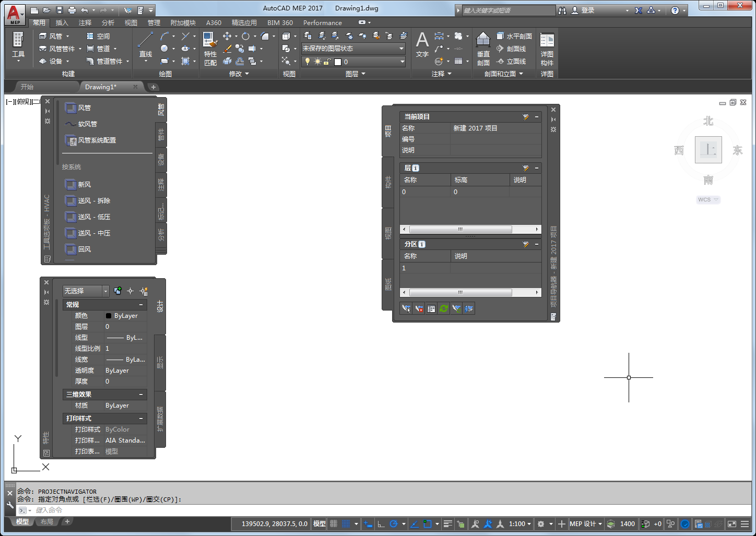The width and height of the screenshot is (756, 536).
Task: Toggle lineweight display in the status bar
Action: tap(448, 524)
